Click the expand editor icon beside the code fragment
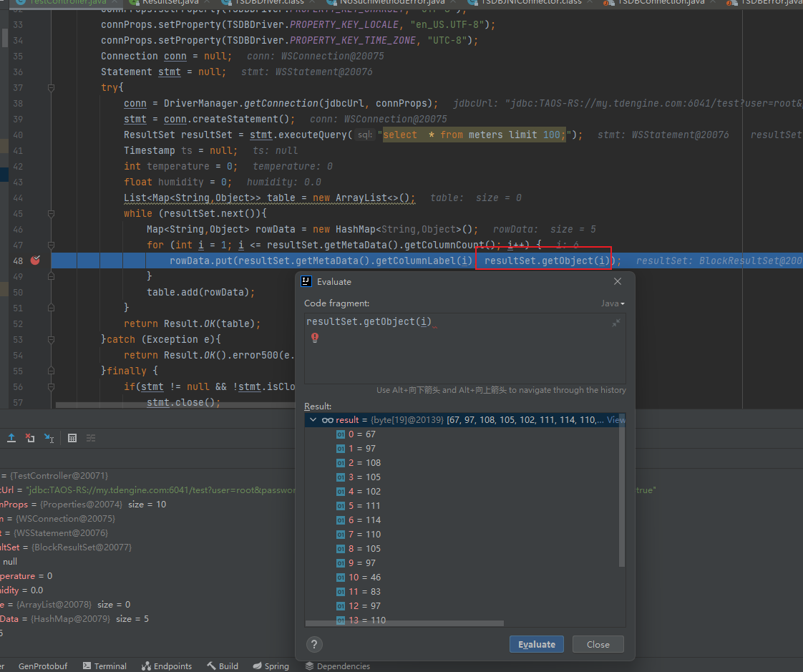This screenshot has width=803, height=672. point(615,322)
